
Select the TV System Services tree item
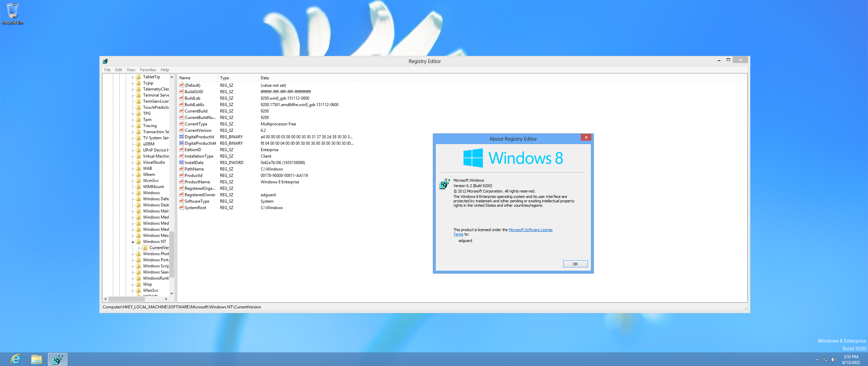click(x=156, y=138)
